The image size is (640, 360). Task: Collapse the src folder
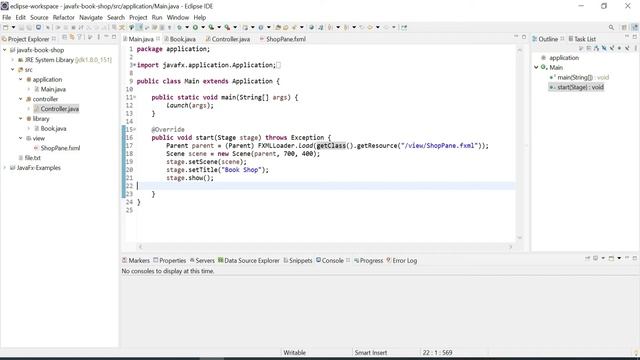[x=13, y=69]
